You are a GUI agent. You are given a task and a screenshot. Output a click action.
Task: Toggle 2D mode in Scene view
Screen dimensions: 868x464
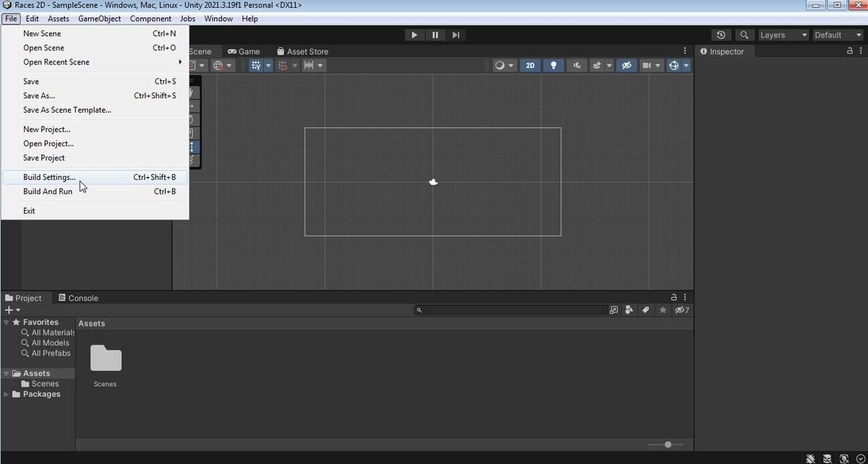tap(530, 65)
